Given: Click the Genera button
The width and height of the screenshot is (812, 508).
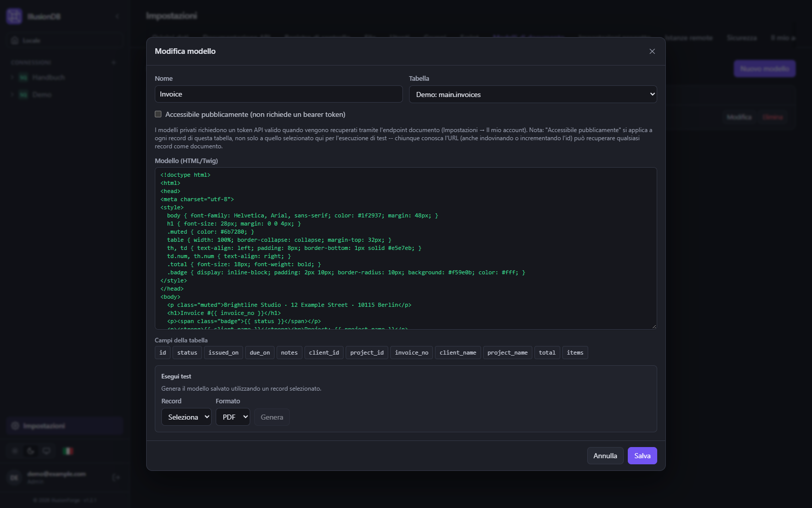Looking at the screenshot, I should pos(272,417).
